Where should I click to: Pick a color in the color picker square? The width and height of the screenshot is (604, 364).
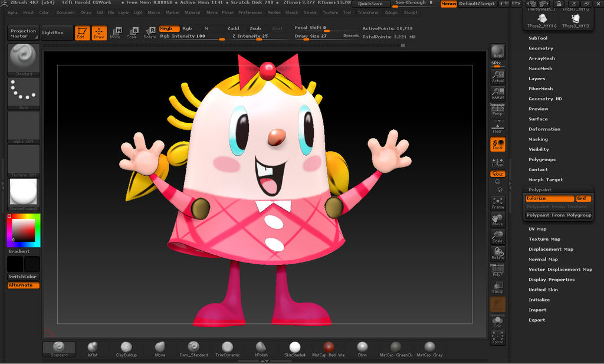tap(24, 230)
